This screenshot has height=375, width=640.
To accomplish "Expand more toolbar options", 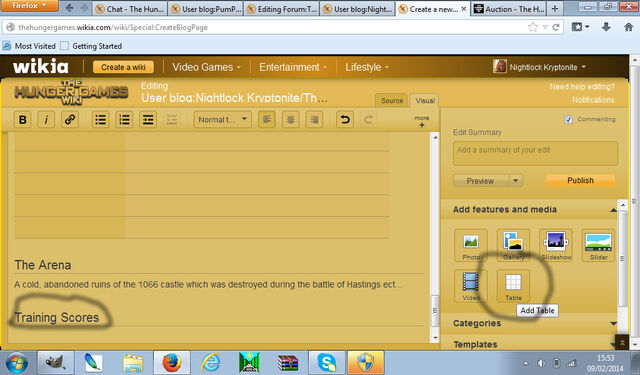I will tap(422, 121).
